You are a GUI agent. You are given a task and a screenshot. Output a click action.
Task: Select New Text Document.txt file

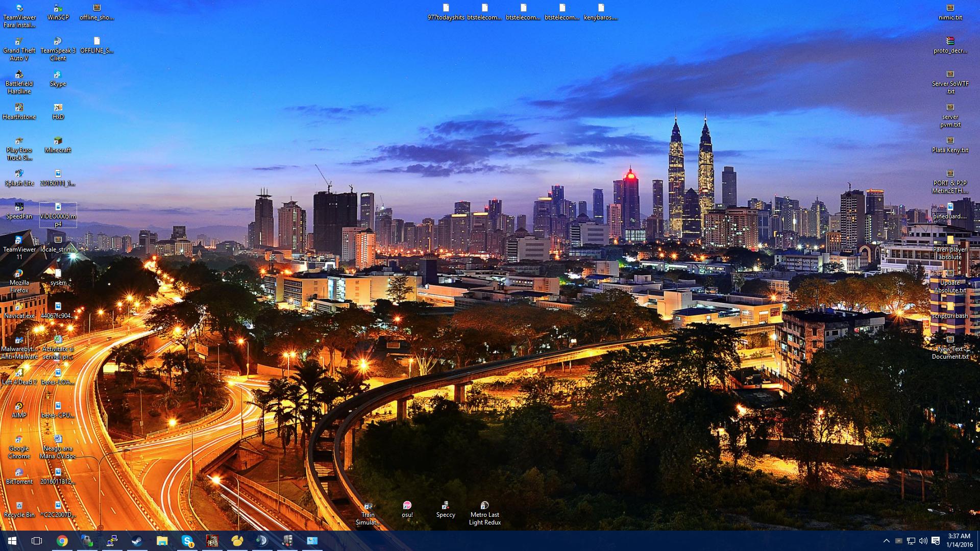pyautogui.click(x=950, y=347)
